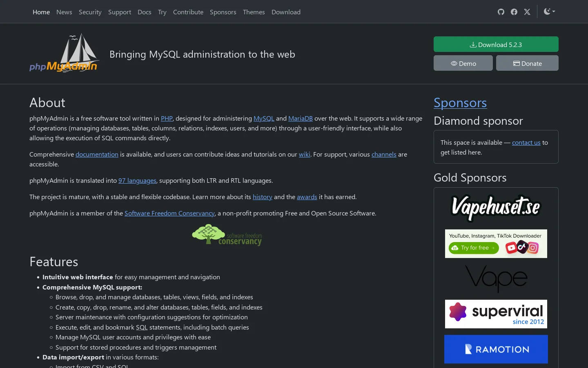This screenshot has height=368, width=588.
Task: Open the superviral since 2012 banner
Action: pyautogui.click(x=496, y=314)
